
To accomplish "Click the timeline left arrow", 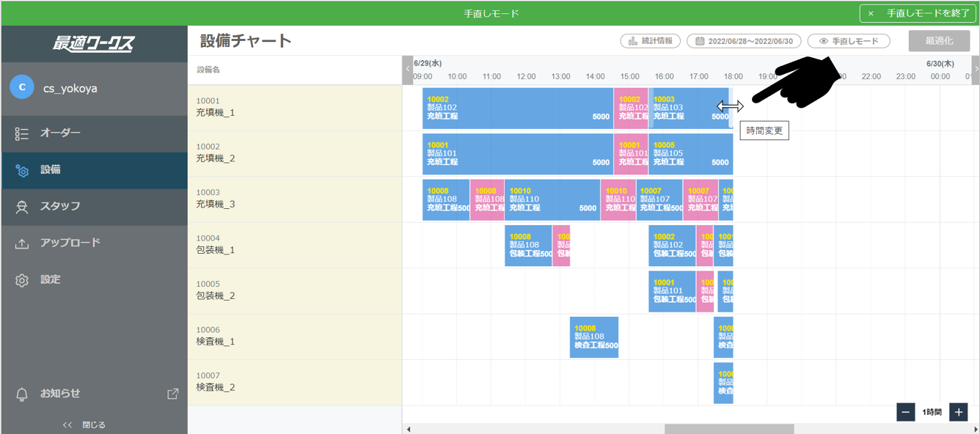I will coord(408,70).
